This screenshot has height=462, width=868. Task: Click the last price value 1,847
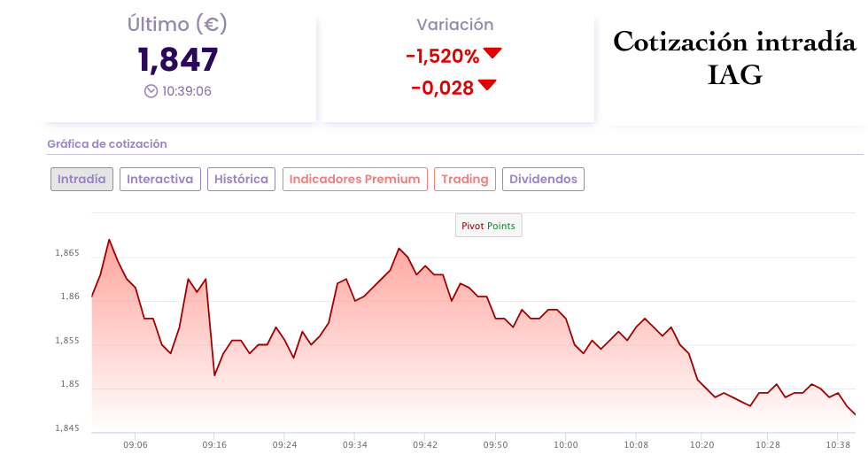tap(178, 59)
